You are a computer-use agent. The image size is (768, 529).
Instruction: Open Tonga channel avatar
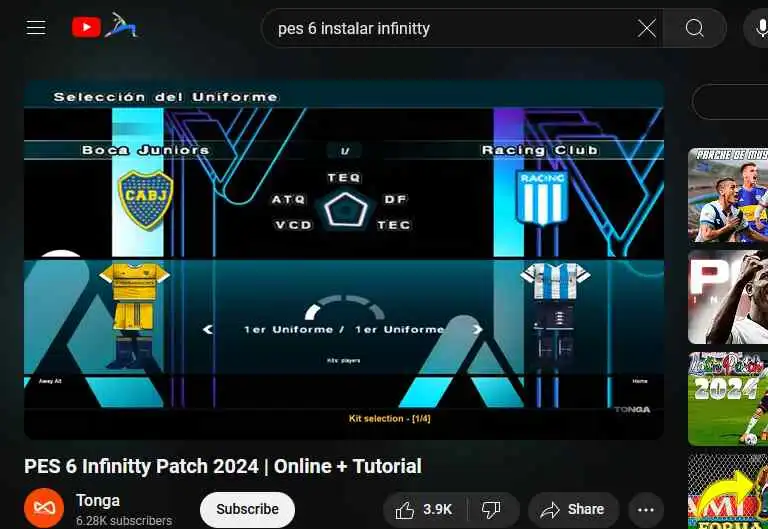(x=44, y=508)
